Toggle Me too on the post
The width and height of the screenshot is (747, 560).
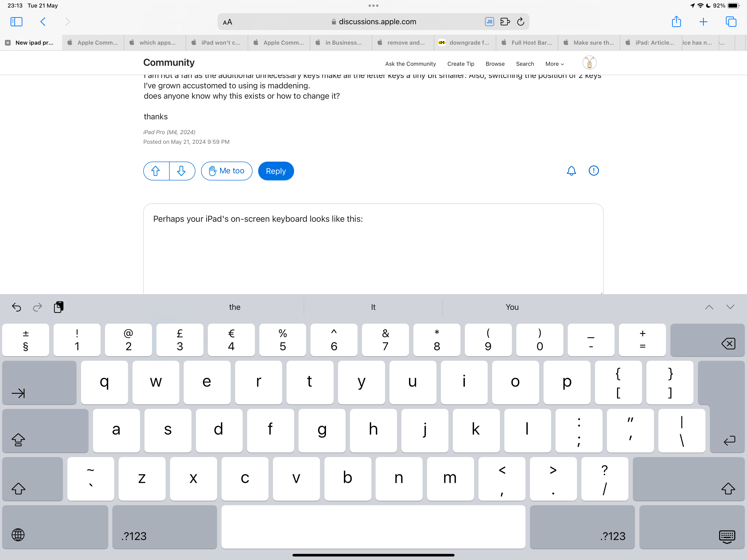coord(226,171)
